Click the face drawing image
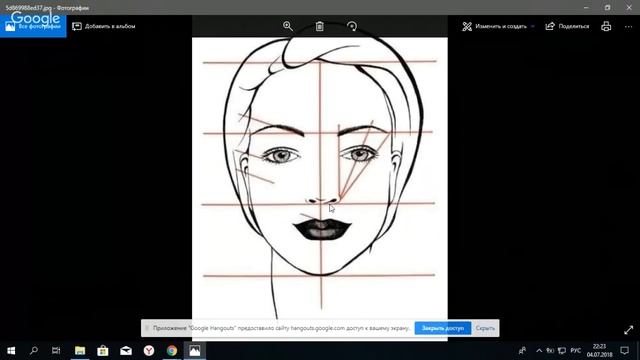This screenshot has height=360, width=640. (x=320, y=178)
